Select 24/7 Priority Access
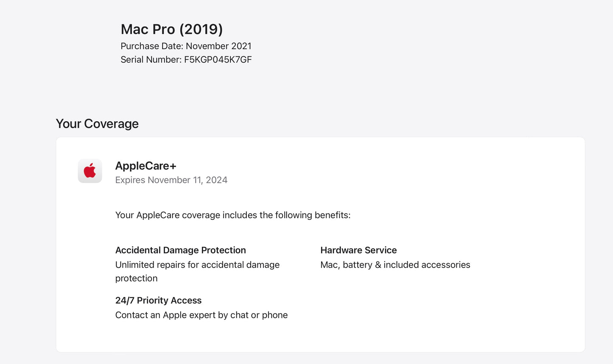The width and height of the screenshot is (613, 364). [x=158, y=300]
